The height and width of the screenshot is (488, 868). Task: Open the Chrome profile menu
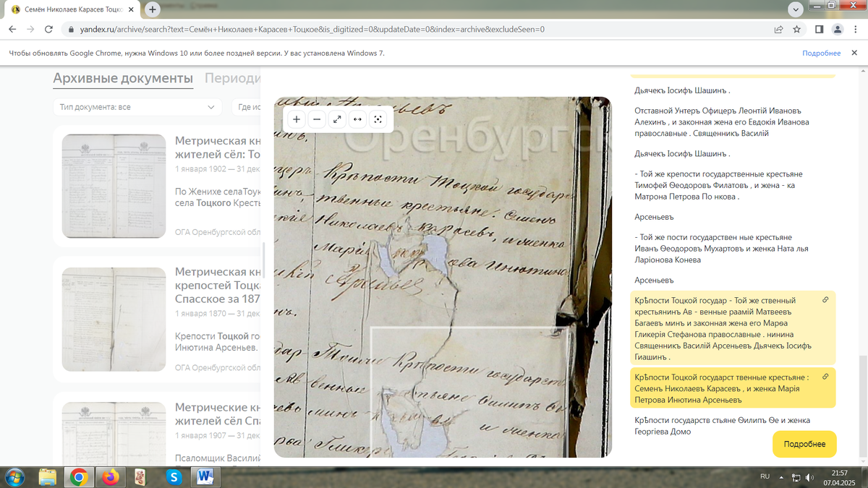[838, 30]
